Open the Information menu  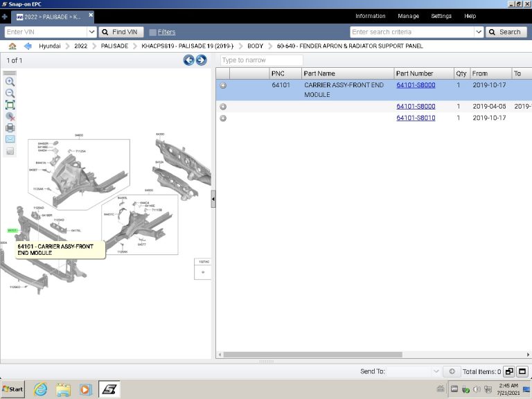370,16
